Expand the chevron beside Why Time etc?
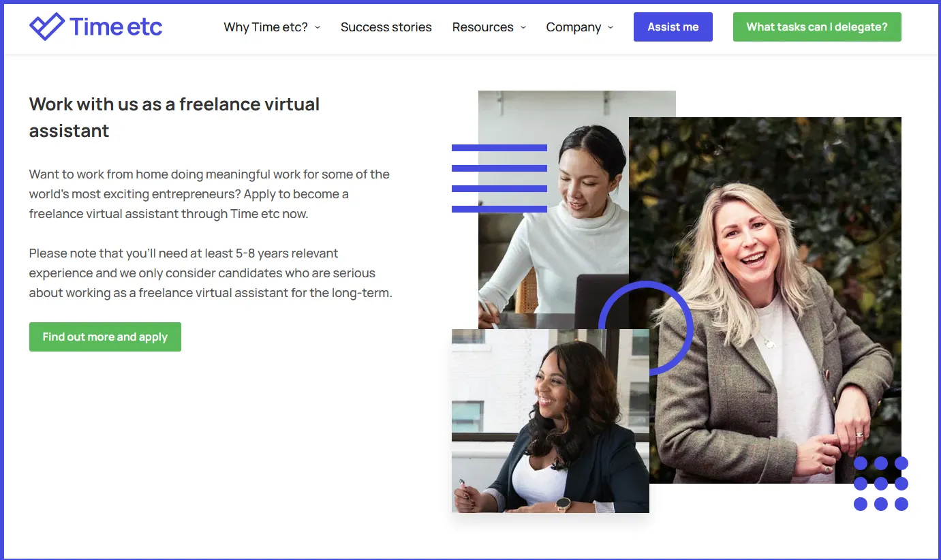This screenshot has height=560, width=941. click(x=318, y=27)
